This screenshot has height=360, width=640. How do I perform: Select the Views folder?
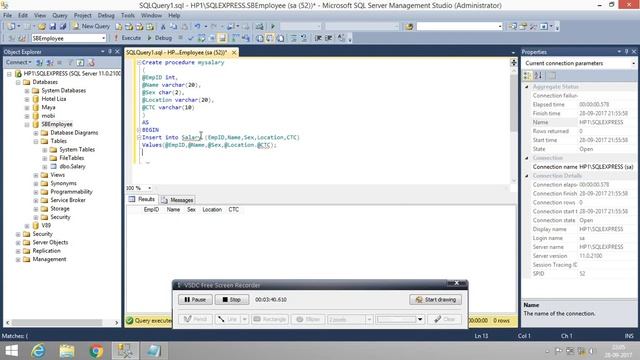58,175
